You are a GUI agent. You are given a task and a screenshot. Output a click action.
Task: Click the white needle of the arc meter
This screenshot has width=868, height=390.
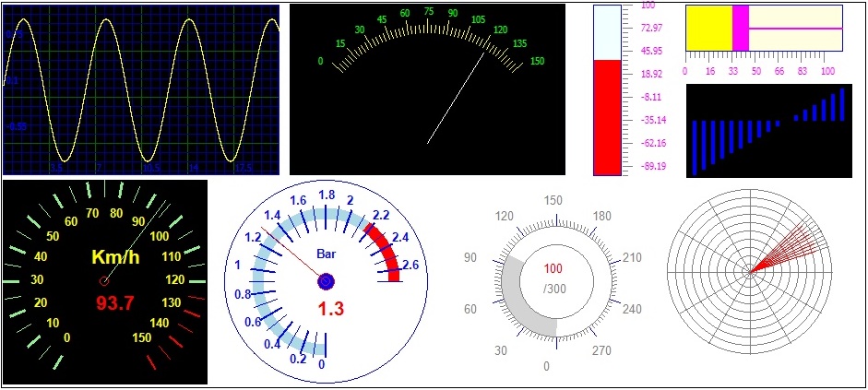[x=456, y=98]
